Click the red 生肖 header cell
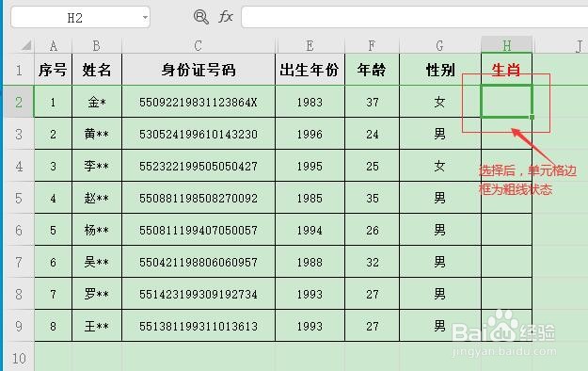 tap(507, 70)
